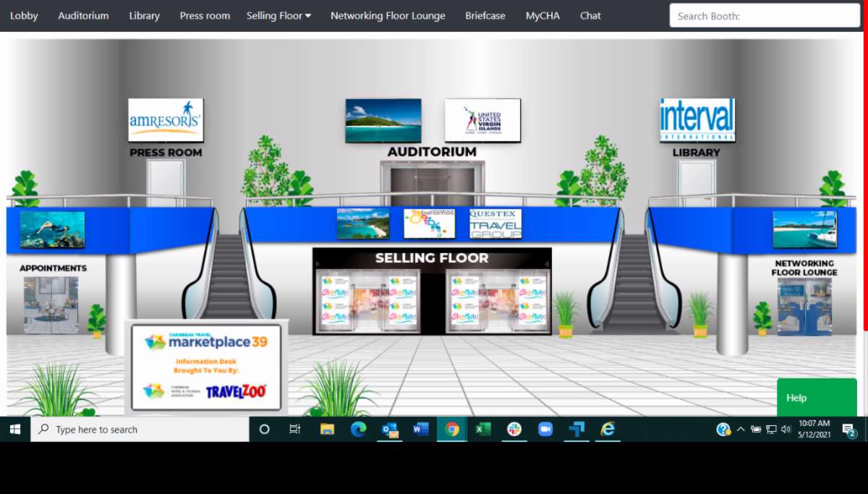Select Press room in the top menu

click(x=205, y=16)
